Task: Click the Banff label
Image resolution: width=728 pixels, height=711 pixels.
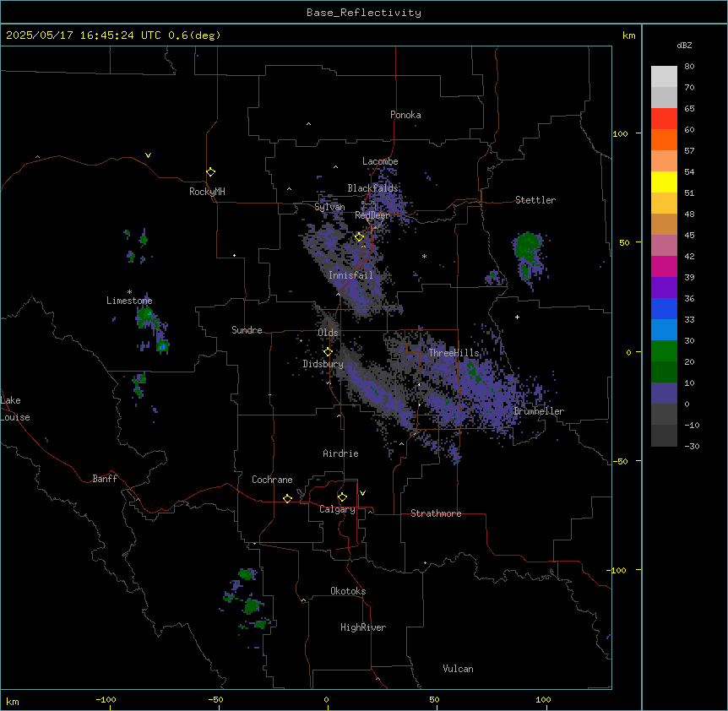Action: pos(105,479)
